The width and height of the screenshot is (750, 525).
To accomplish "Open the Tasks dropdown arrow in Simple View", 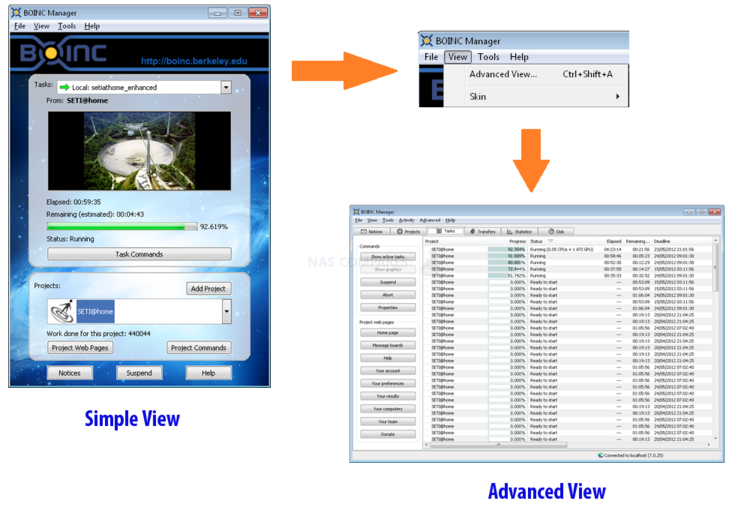I will click(x=226, y=87).
